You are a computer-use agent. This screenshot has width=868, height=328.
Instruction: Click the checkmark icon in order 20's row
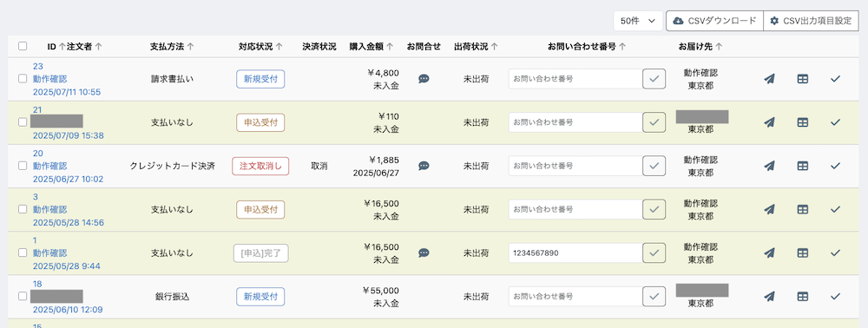835,166
